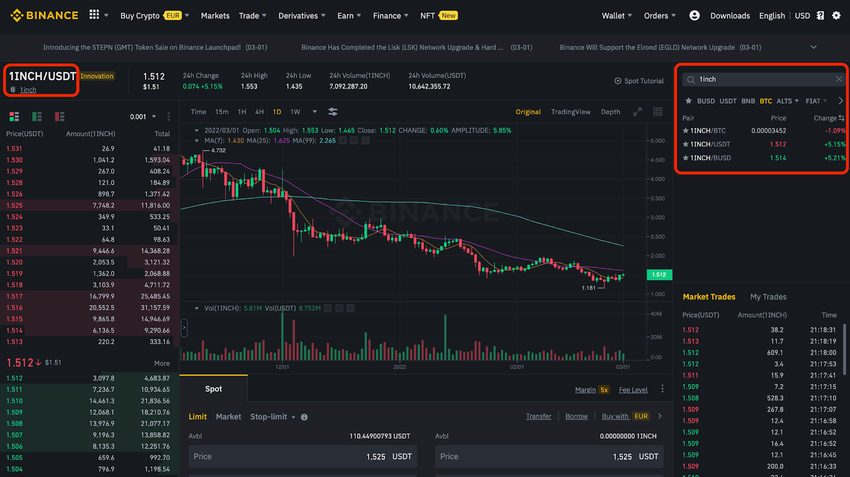Switch chart to TradingView tab
The image size is (850, 477).
coord(571,112)
